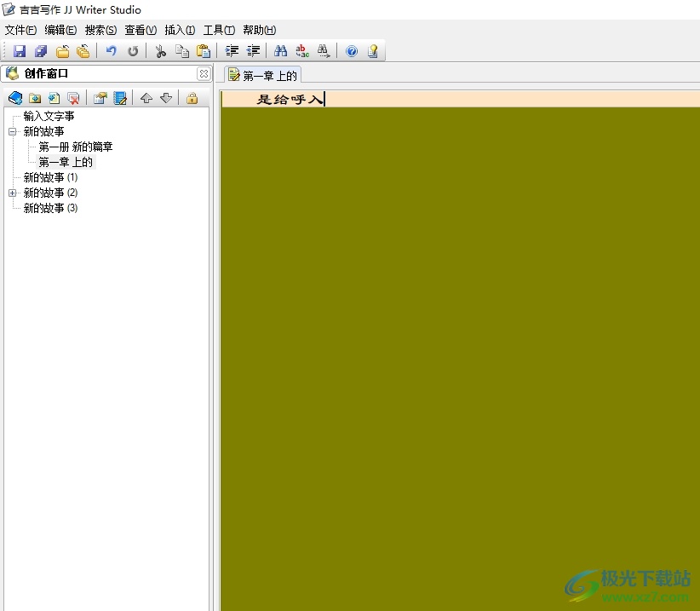700x611 pixels.
Task: Click the Save floppy disk icon
Action: tap(20, 51)
